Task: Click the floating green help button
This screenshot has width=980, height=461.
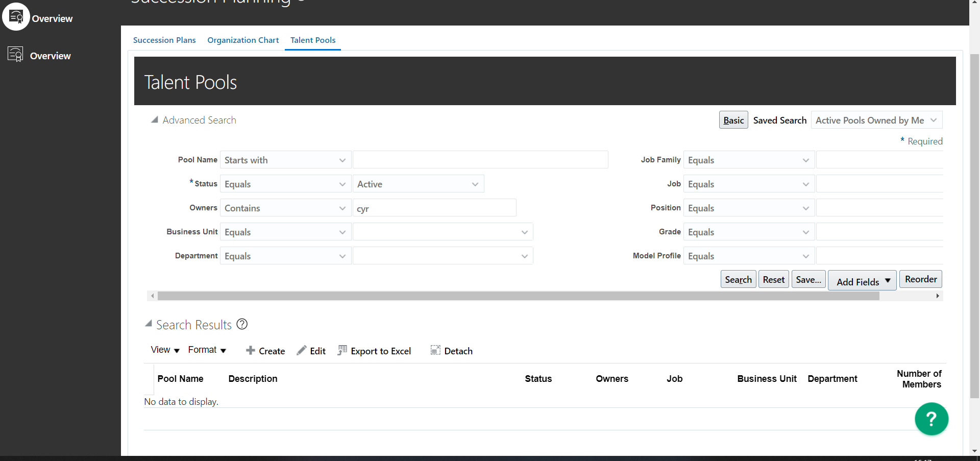Action: click(x=931, y=419)
